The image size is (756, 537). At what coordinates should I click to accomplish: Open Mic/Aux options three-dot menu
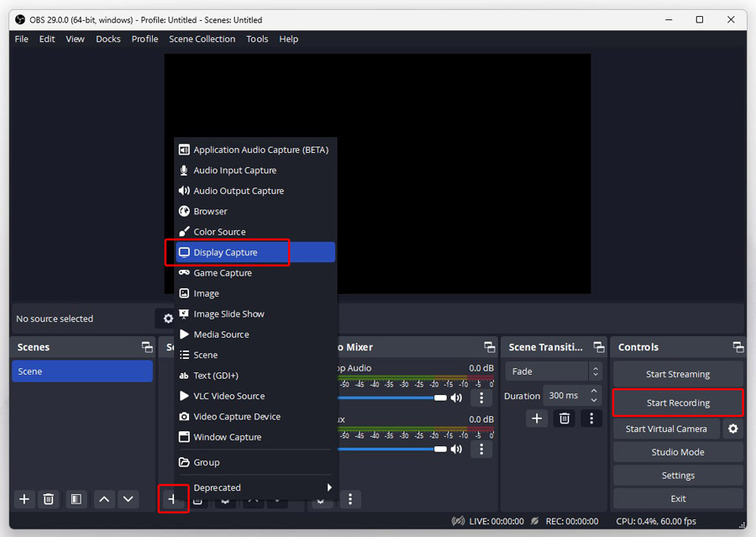tap(481, 450)
